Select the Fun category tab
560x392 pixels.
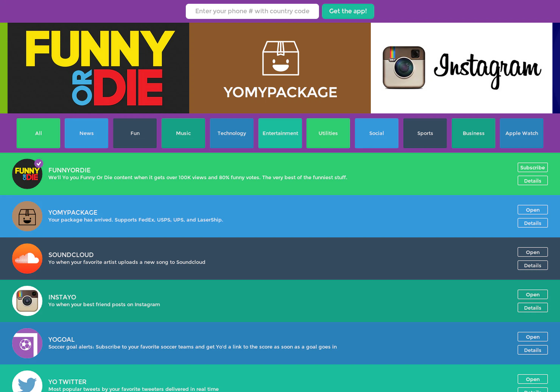click(135, 133)
